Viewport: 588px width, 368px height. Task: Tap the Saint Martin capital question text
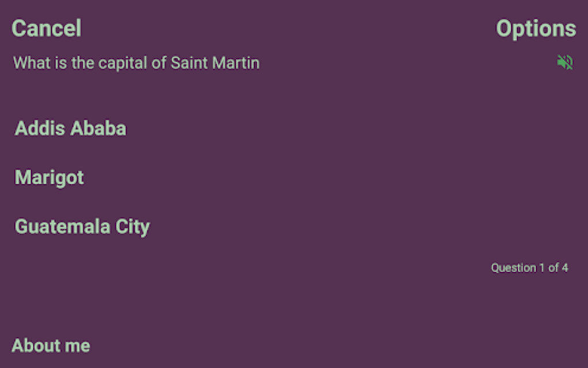(x=136, y=63)
